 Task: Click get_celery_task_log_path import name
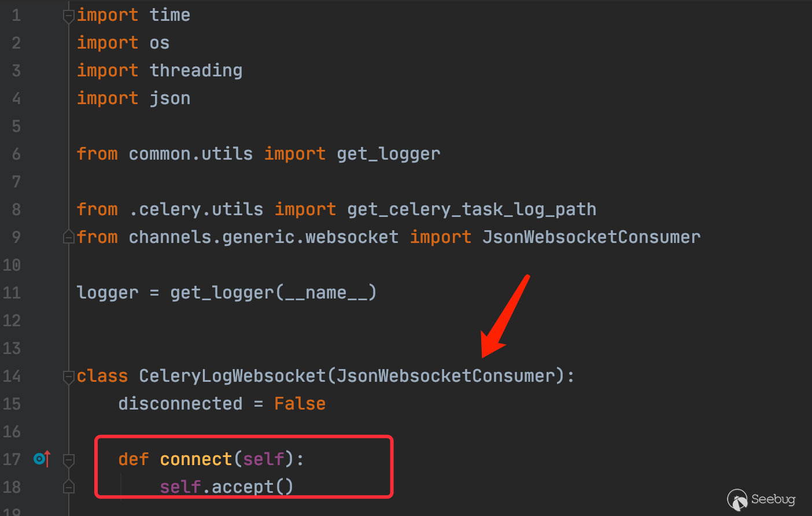point(471,209)
